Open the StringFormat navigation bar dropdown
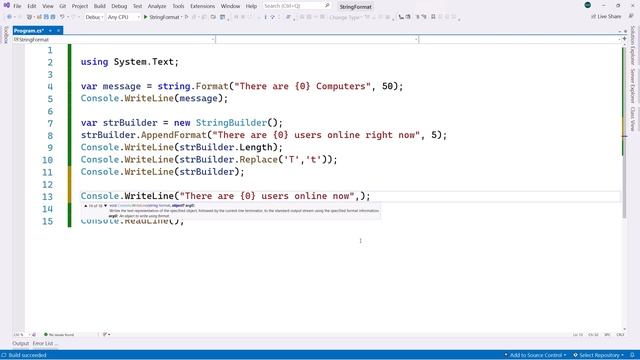The width and height of the screenshot is (640, 360). tap(114, 40)
